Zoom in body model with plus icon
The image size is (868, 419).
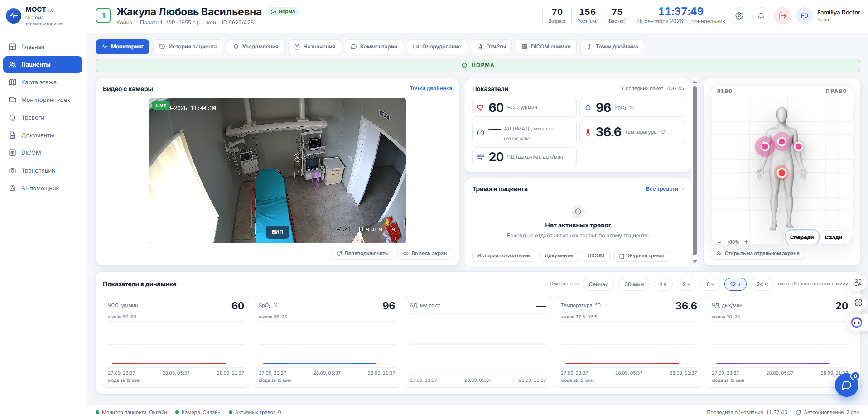pos(746,242)
